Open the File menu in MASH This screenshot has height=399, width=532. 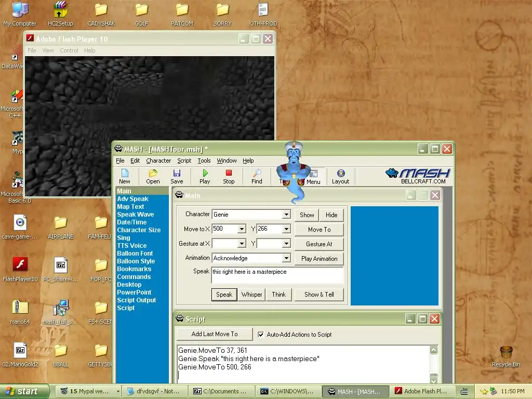120,161
